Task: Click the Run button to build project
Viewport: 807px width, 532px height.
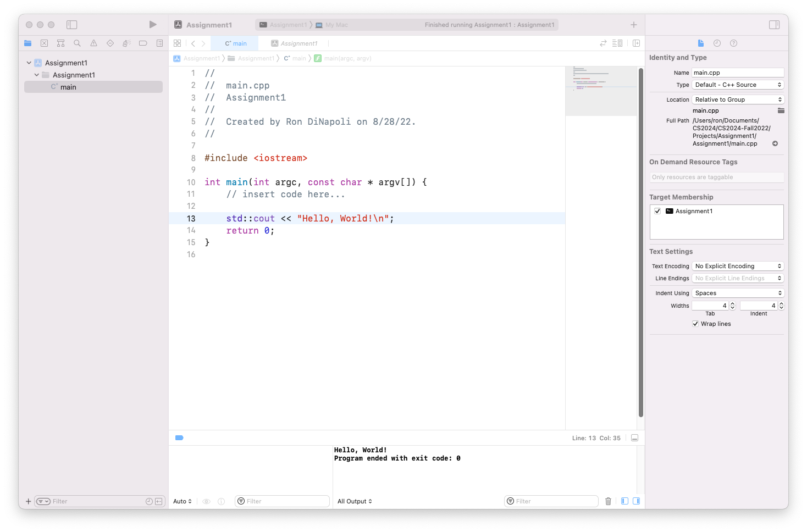Action: (153, 25)
